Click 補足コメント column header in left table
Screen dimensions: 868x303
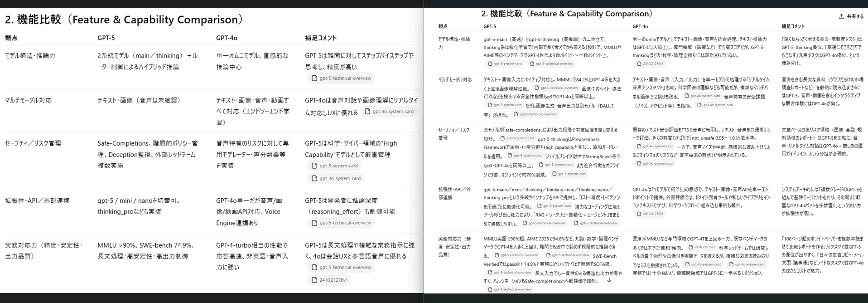(x=321, y=38)
